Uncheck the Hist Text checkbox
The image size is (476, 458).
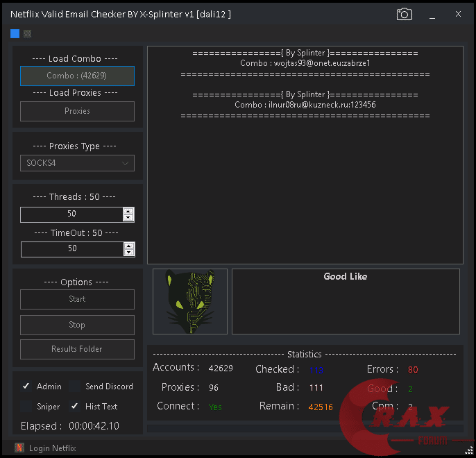75,406
